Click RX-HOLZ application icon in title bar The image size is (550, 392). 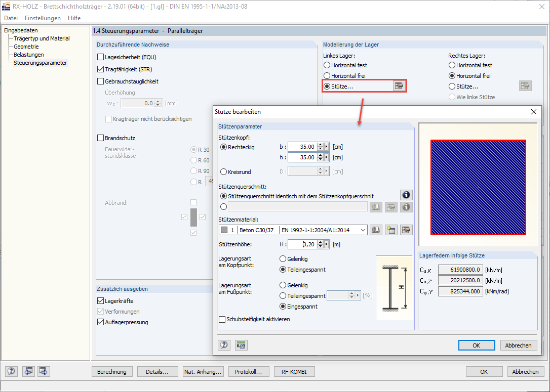coord(6,6)
